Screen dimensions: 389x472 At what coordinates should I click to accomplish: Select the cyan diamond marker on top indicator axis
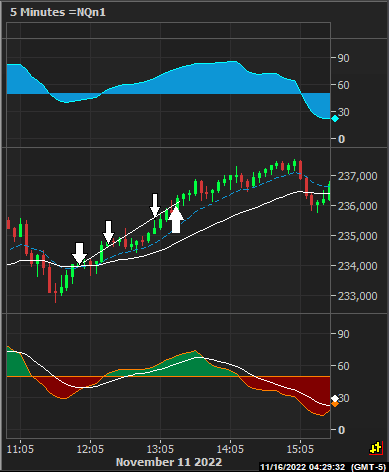click(335, 119)
